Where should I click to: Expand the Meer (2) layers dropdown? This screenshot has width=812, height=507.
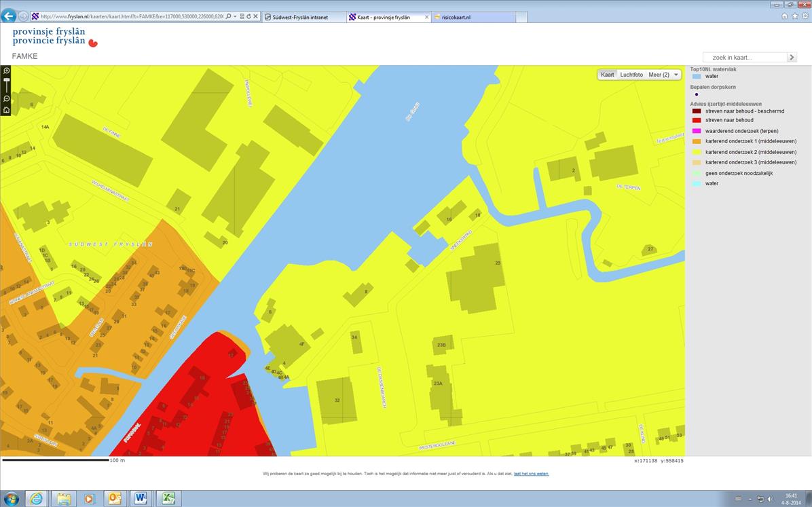pyautogui.click(x=663, y=75)
